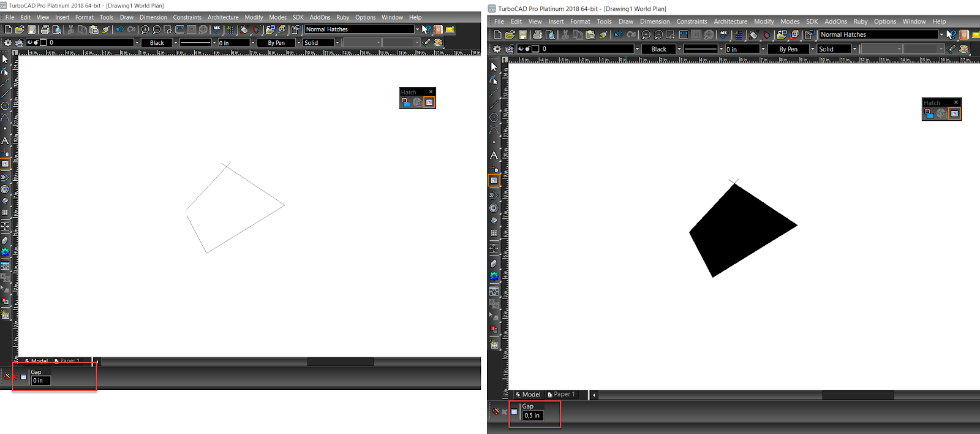Switch to the Paper 1 tab in right window

[562, 394]
